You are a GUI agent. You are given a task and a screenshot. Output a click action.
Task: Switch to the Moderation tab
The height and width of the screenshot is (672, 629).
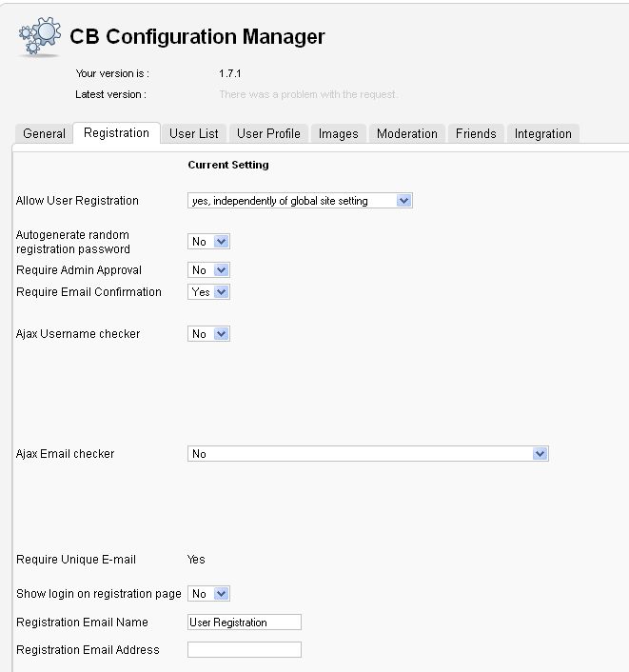407,133
